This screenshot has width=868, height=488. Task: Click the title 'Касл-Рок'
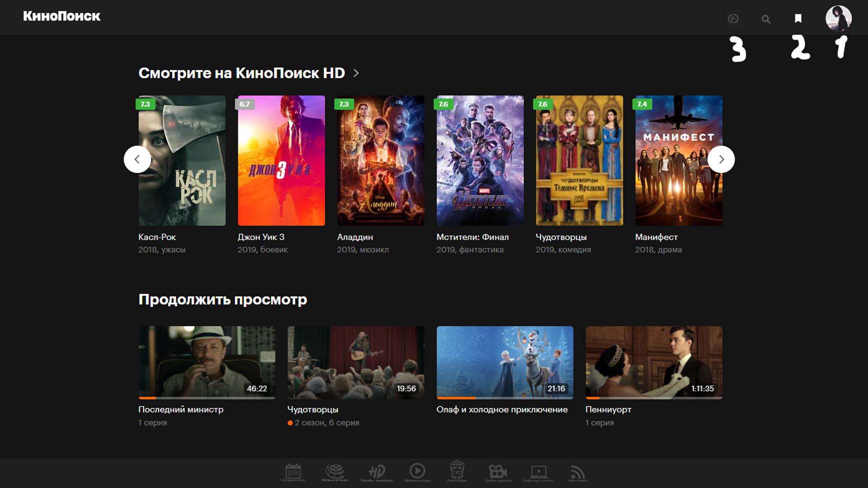coord(157,237)
